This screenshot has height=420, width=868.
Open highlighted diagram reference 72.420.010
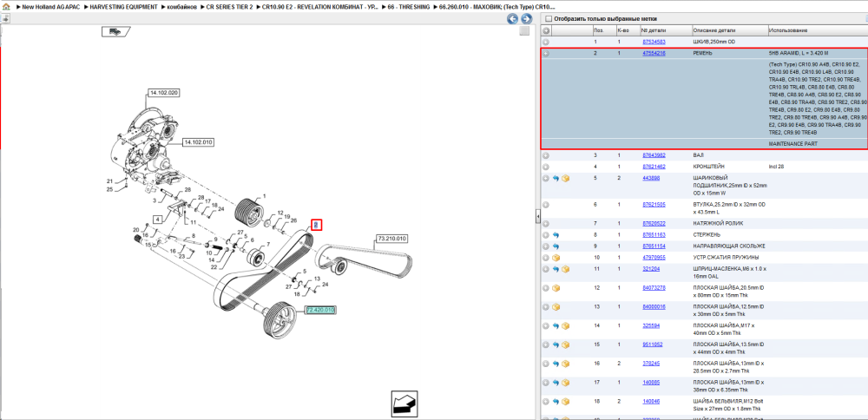point(320,310)
